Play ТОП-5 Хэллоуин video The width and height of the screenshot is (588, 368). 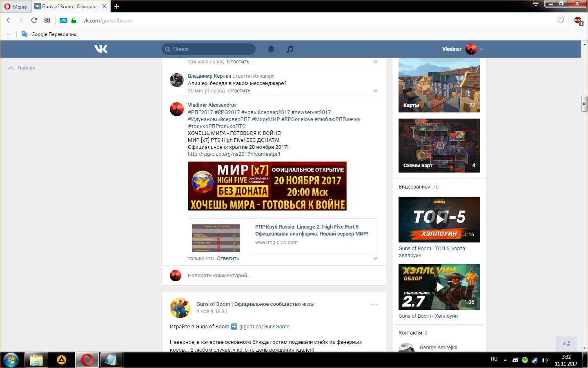(x=439, y=220)
